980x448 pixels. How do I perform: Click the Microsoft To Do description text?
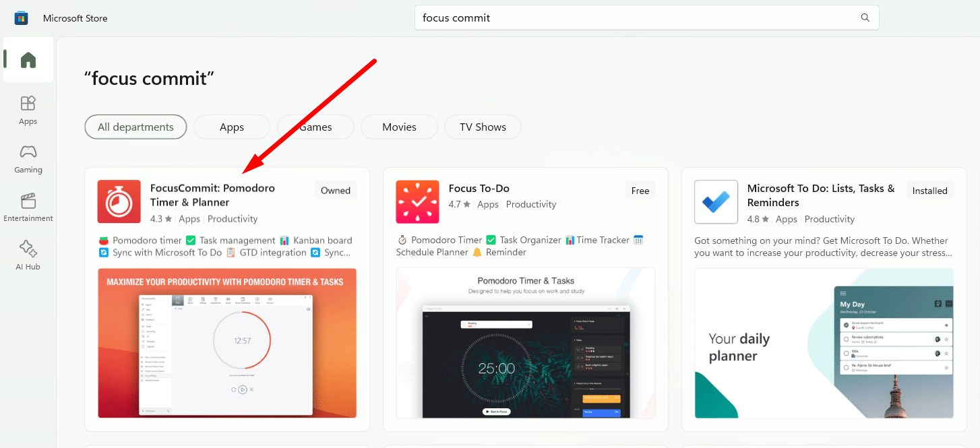pyautogui.click(x=822, y=247)
